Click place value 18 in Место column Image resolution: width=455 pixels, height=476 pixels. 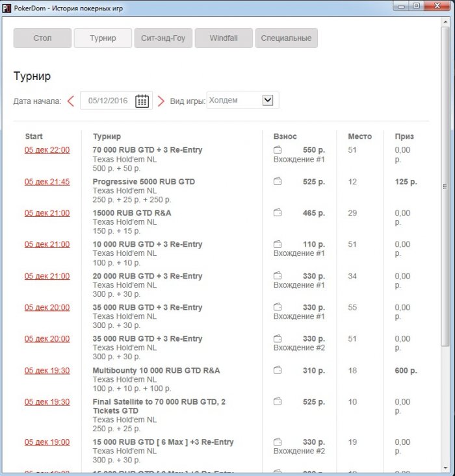352,370
